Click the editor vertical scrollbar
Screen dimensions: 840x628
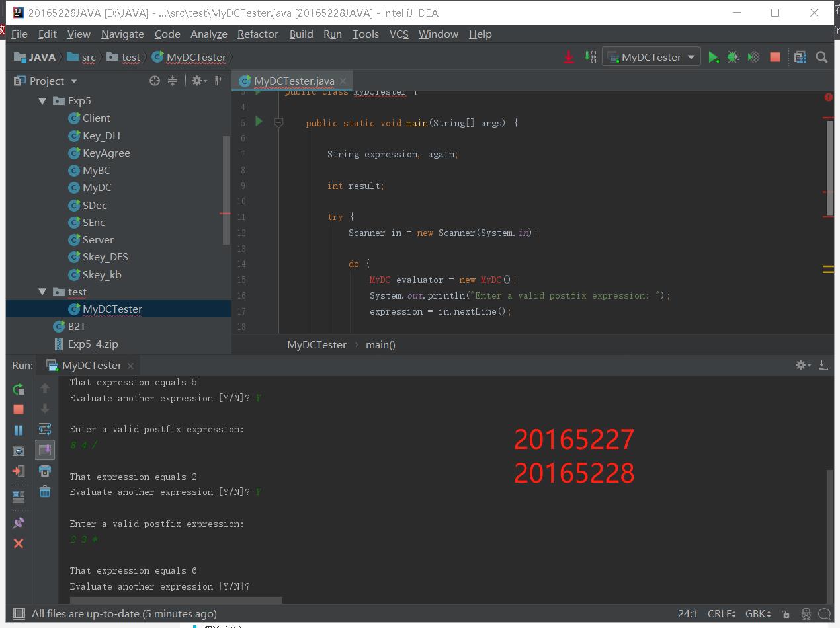point(830,169)
